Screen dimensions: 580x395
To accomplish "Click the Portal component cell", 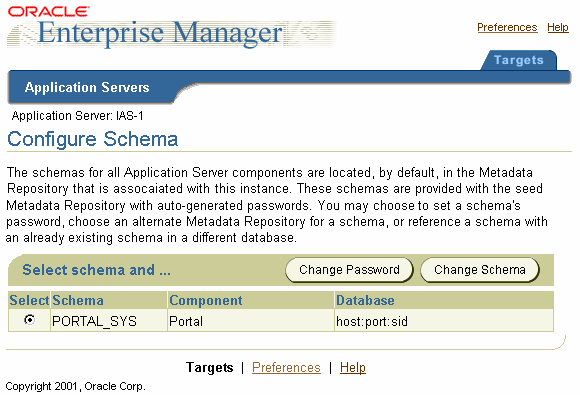I will coord(186,321).
